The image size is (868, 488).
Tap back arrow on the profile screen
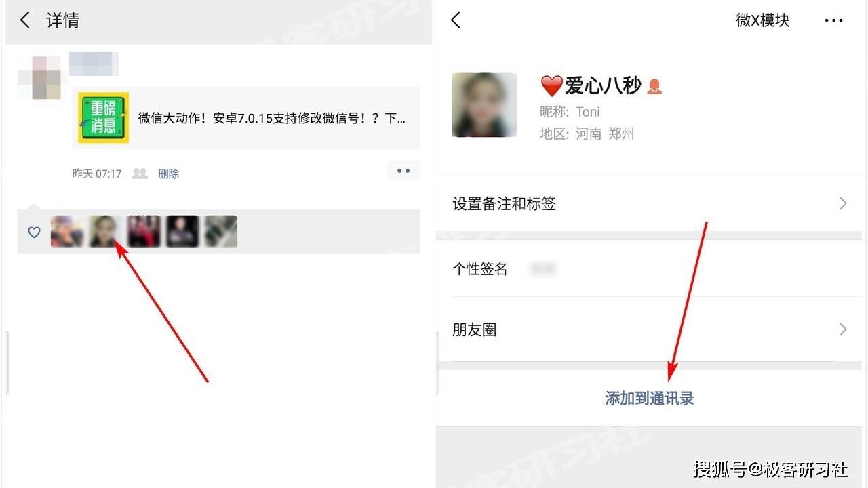456,20
